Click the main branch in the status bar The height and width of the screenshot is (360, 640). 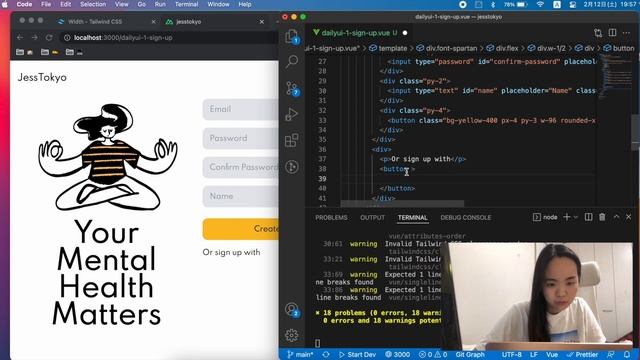tap(300, 354)
